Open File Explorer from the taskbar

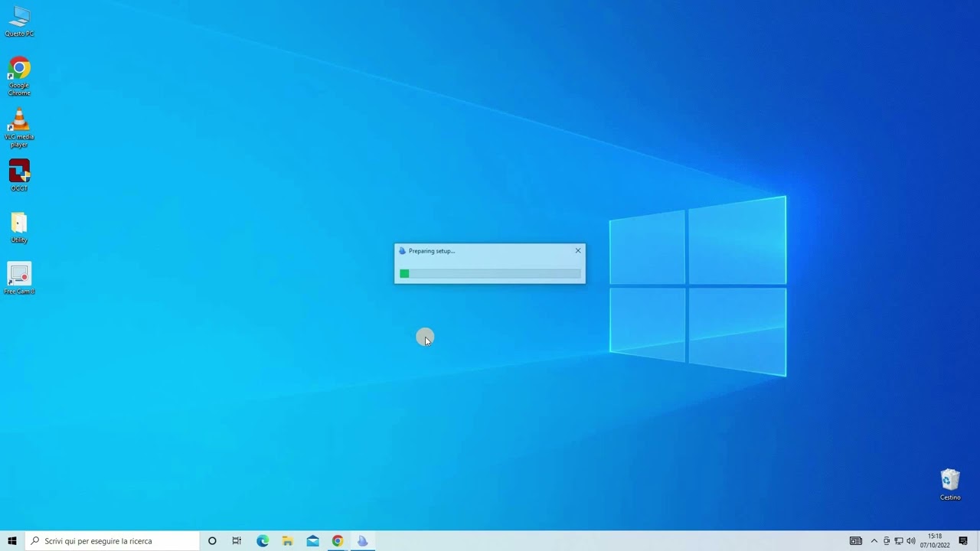click(x=288, y=541)
